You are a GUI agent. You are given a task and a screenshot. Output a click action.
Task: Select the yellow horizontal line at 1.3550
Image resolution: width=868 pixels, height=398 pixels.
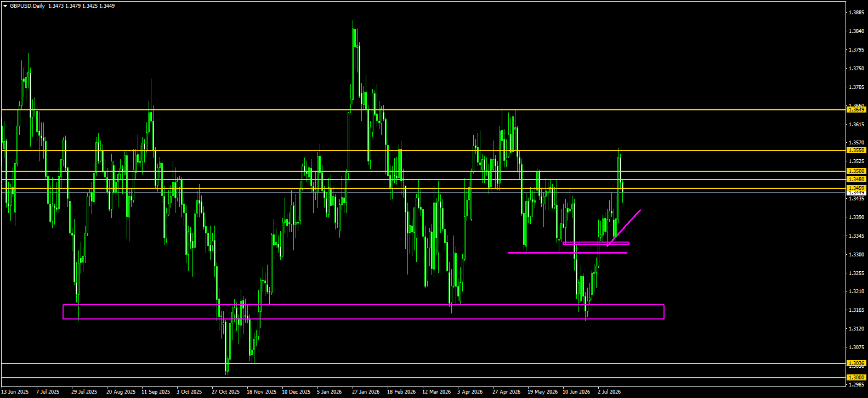coord(423,150)
